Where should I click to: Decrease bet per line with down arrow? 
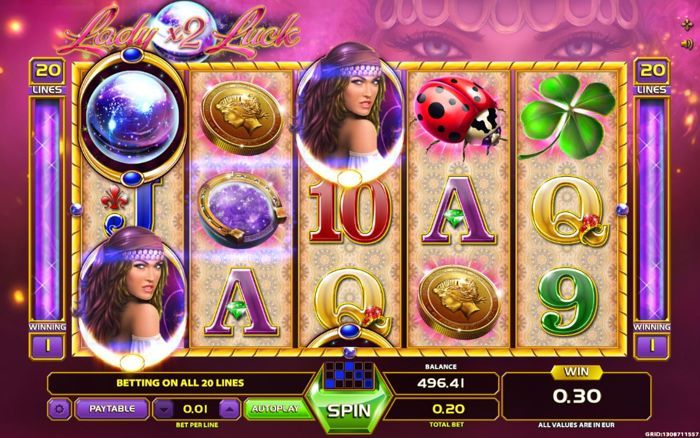click(x=164, y=409)
